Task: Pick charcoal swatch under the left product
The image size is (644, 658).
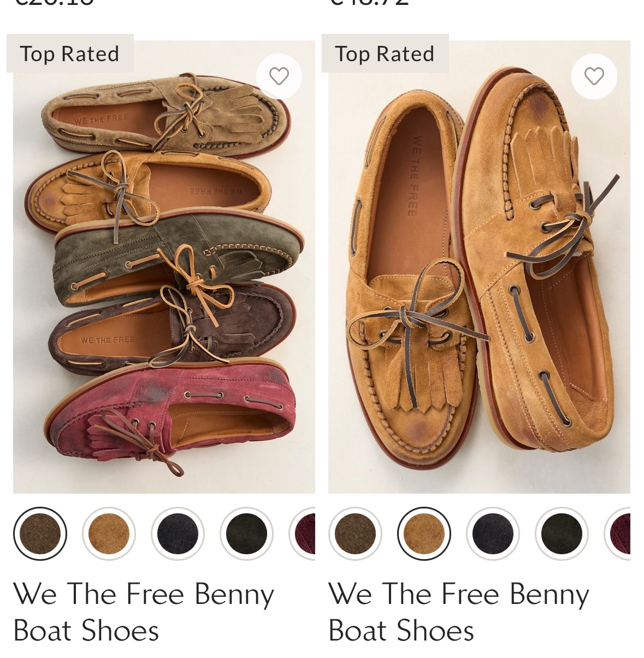Action: pyautogui.click(x=178, y=533)
